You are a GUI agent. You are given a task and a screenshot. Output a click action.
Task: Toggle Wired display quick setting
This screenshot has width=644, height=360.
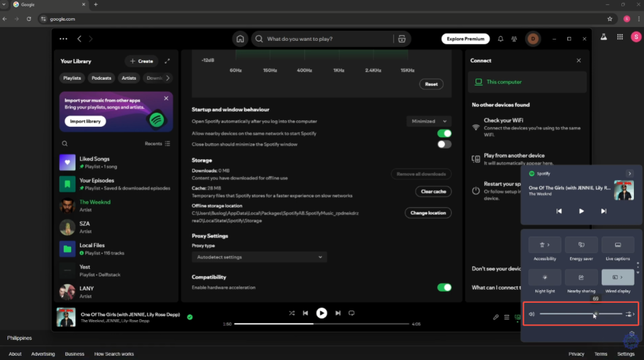618,277
